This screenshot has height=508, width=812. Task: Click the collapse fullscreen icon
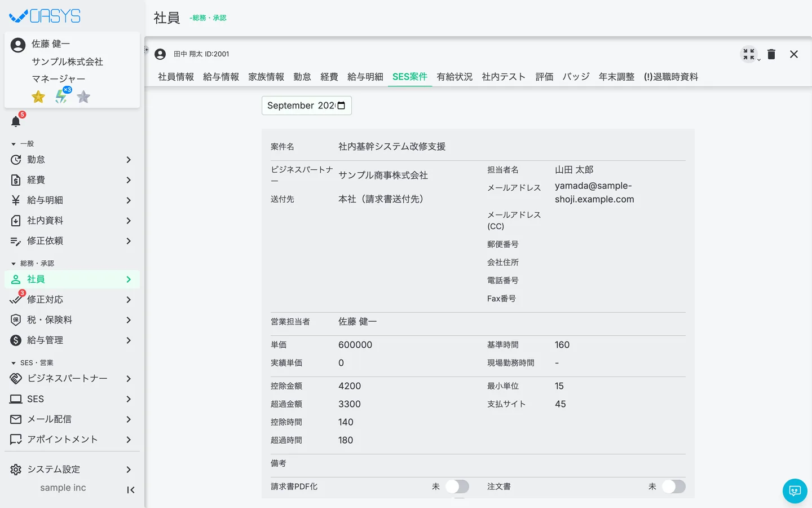tap(749, 54)
